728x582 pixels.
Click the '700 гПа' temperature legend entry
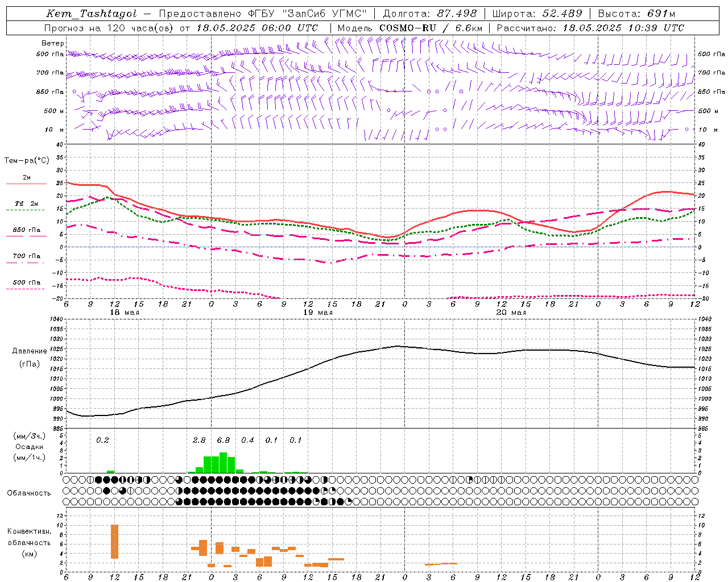click(x=27, y=256)
